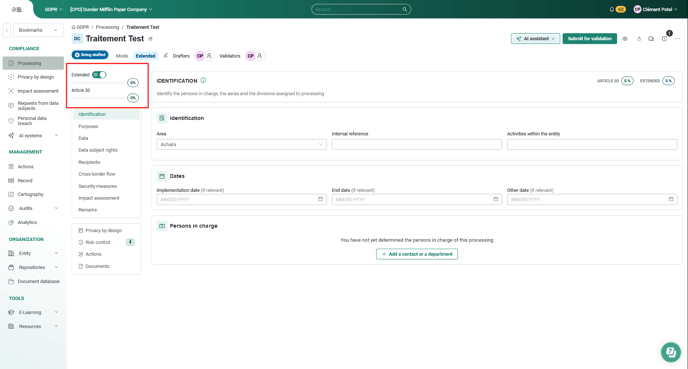This screenshot has width=688, height=369.
Task: Click pencil icon next to Drafters
Action: [165, 56]
